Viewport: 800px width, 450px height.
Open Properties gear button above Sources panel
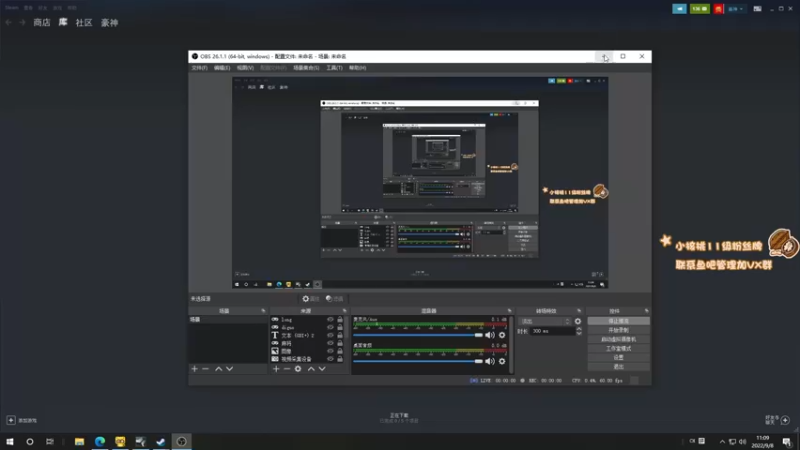coord(311,299)
